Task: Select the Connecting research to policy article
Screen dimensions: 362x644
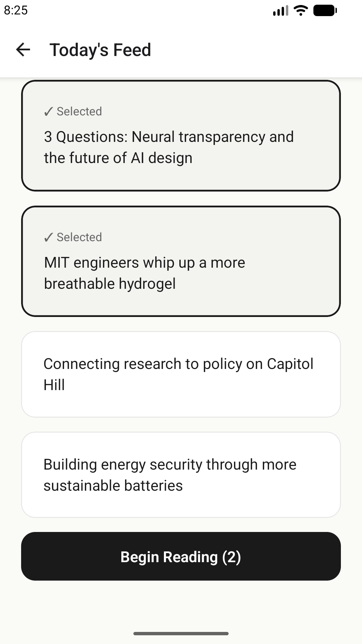Action: point(181,374)
